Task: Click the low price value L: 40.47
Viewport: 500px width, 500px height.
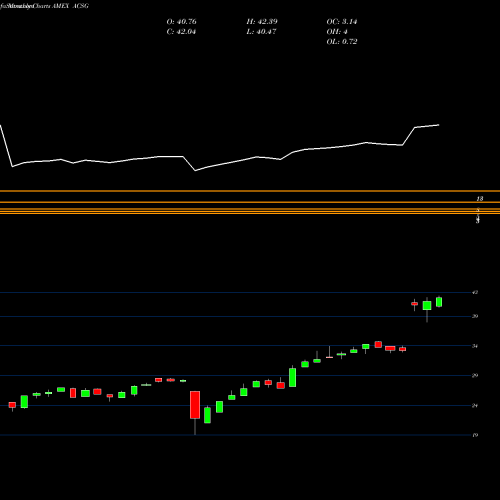Action: coord(261,32)
